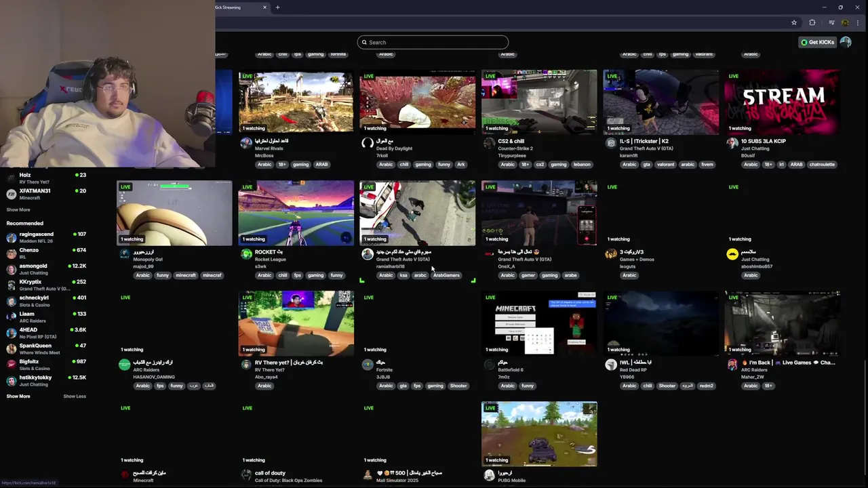Click 'CS2 & chill' stream title
This screenshot has height=488, width=868.
511,141
